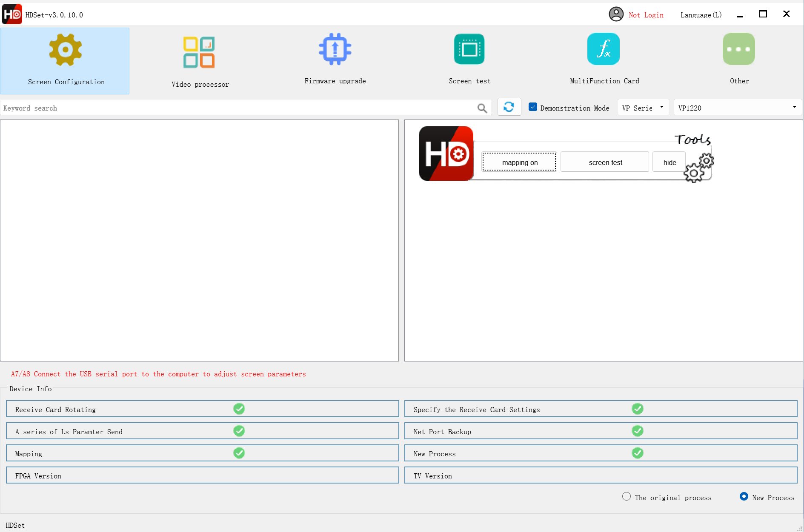Viewport: 804px width, 532px height.
Task: Close the HDSet window
Action: (787, 14)
